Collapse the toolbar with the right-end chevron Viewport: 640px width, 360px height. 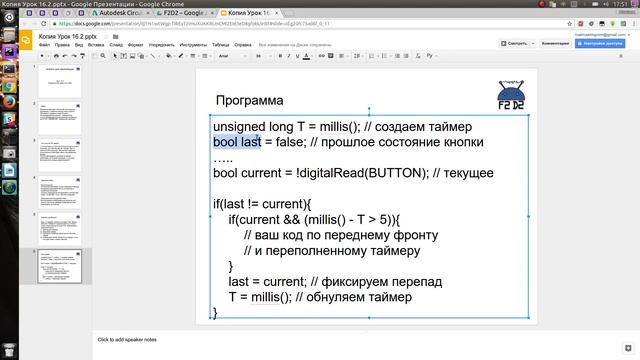[621, 56]
